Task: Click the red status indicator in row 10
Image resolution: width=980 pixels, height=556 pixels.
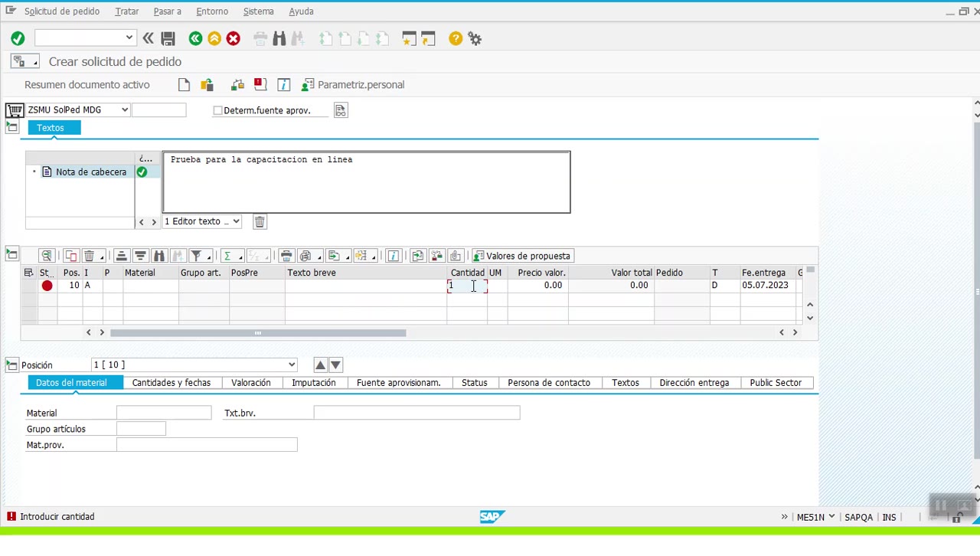Action: [x=47, y=286]
